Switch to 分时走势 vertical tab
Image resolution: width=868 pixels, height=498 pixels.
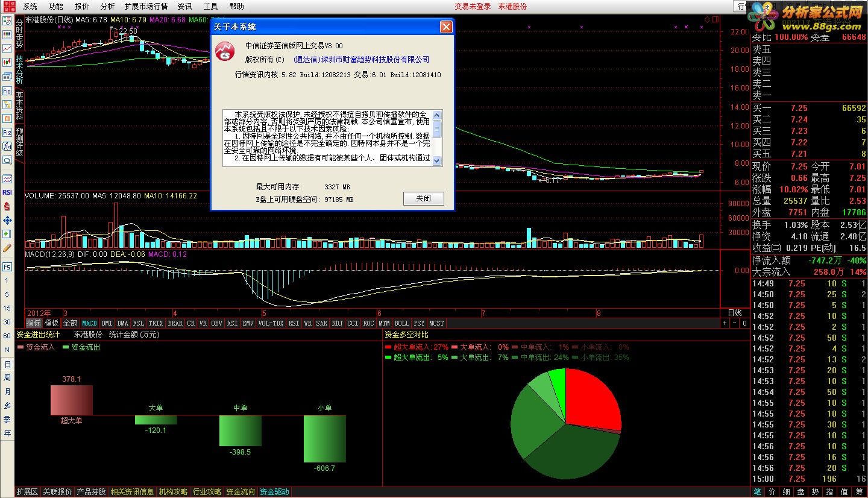[19, 33]
